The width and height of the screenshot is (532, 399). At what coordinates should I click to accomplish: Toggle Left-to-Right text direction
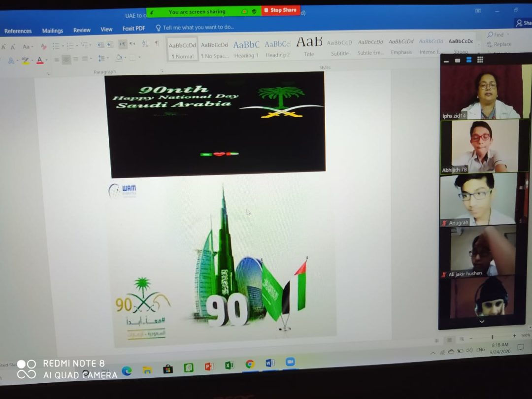[123, 44]
